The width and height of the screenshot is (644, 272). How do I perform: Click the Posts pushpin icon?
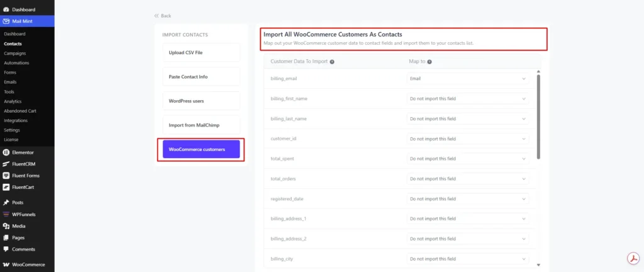(x=6, y=203)
